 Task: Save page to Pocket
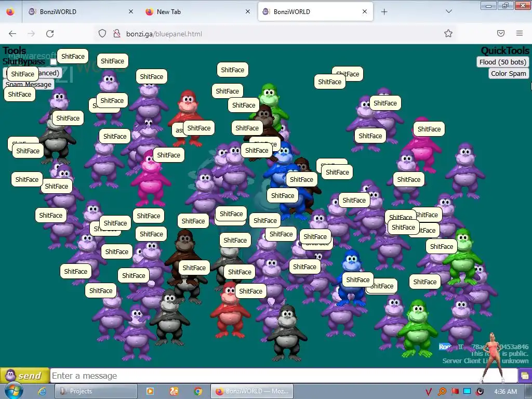pyautogui.click(x=501, y=33)
